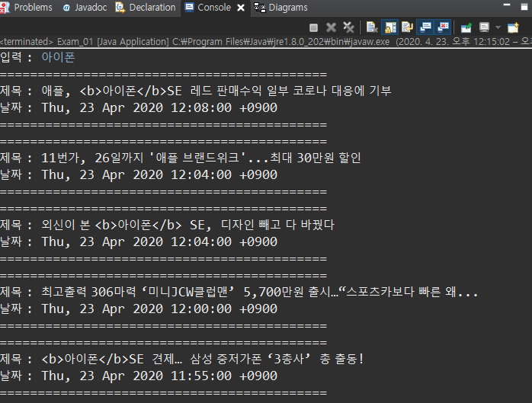Image resolution: width=532 pixels, height=403 pixels.
Task: Toggle show console on standard output change
Action: (x=425, y=27)
